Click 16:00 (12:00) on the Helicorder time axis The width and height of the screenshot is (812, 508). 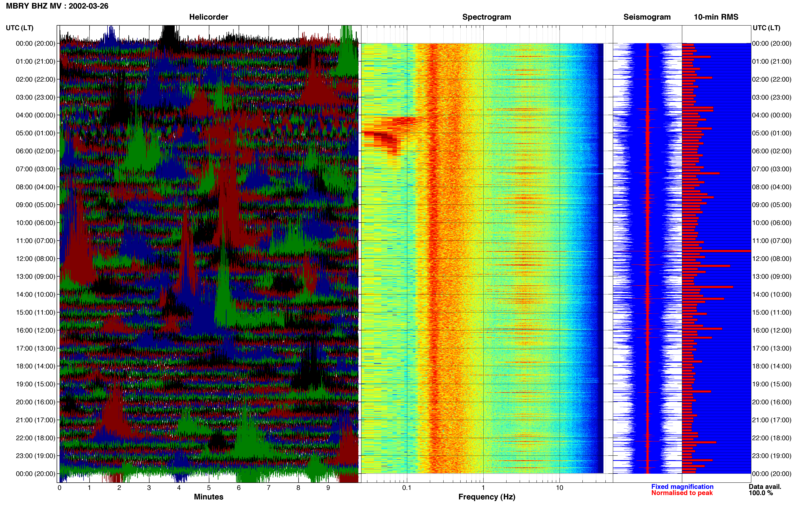pyautogui.click(x=36, y=331)
